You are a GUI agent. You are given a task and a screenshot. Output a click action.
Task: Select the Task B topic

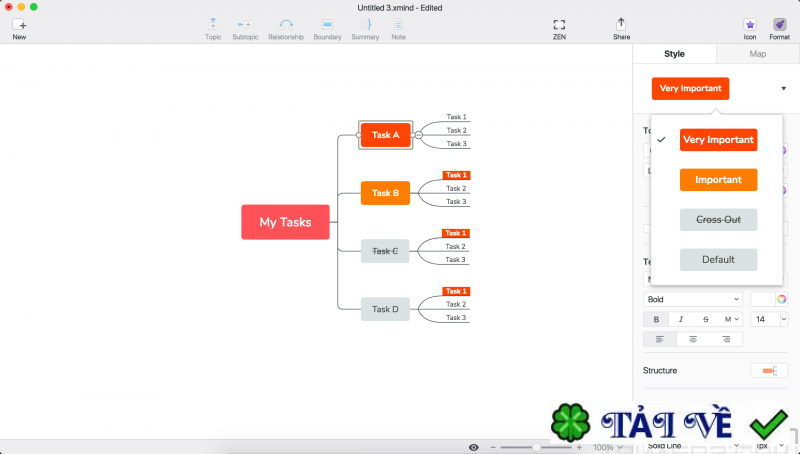[385, 193]
